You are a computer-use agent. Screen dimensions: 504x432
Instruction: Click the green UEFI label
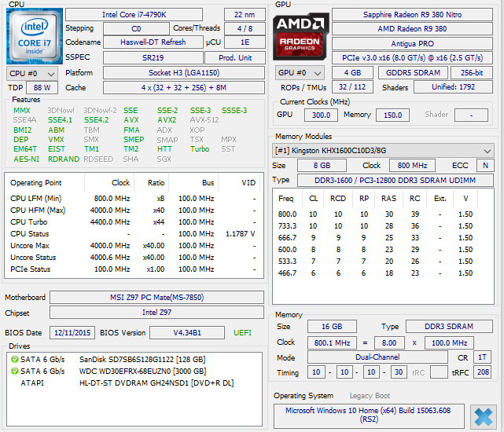tap(242, 333)
